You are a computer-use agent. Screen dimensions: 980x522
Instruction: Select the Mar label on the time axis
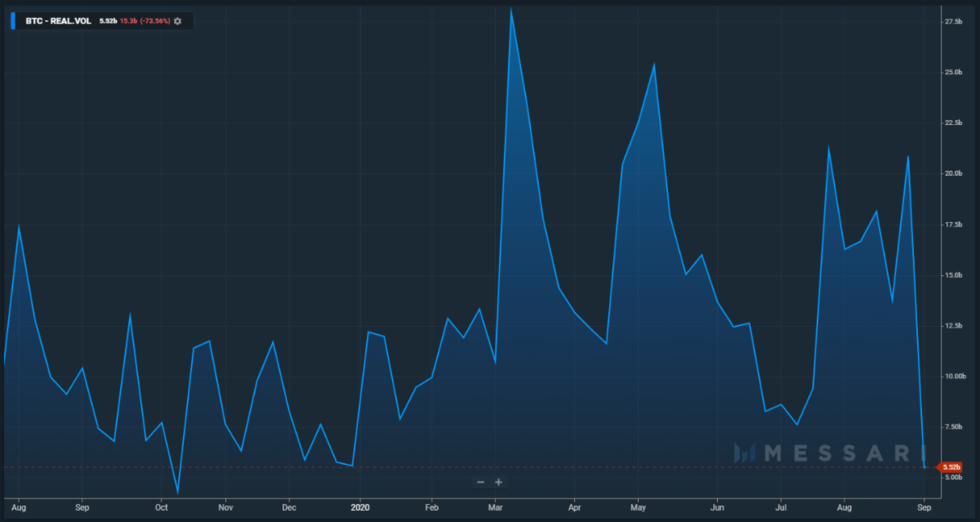click(x=495, y=506)
